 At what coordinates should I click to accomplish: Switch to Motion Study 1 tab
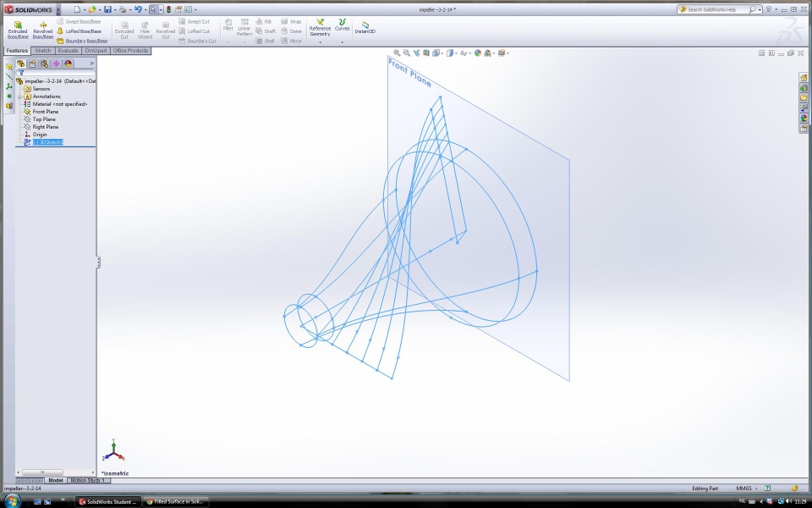pyautogui.click(x=87, y=481)
